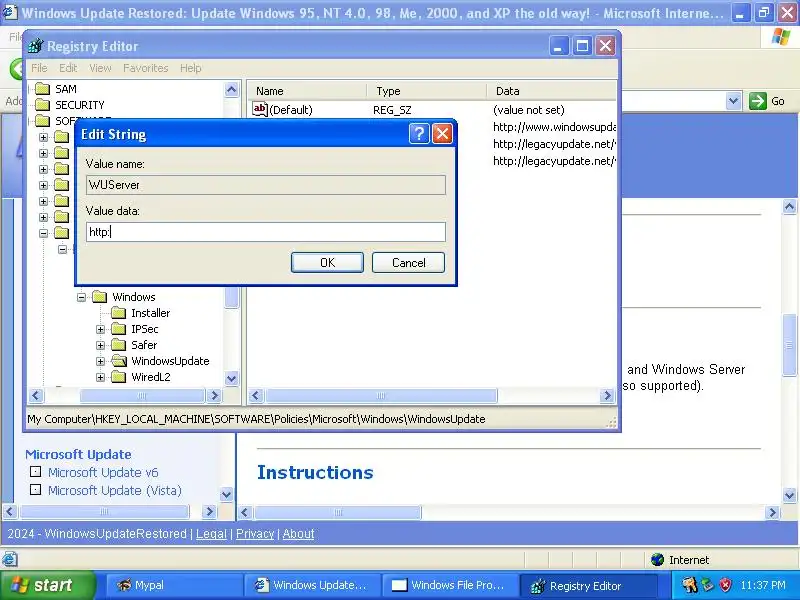
Task: Select the WindowsUpdate tree item label
Action: tap(170, 361)
